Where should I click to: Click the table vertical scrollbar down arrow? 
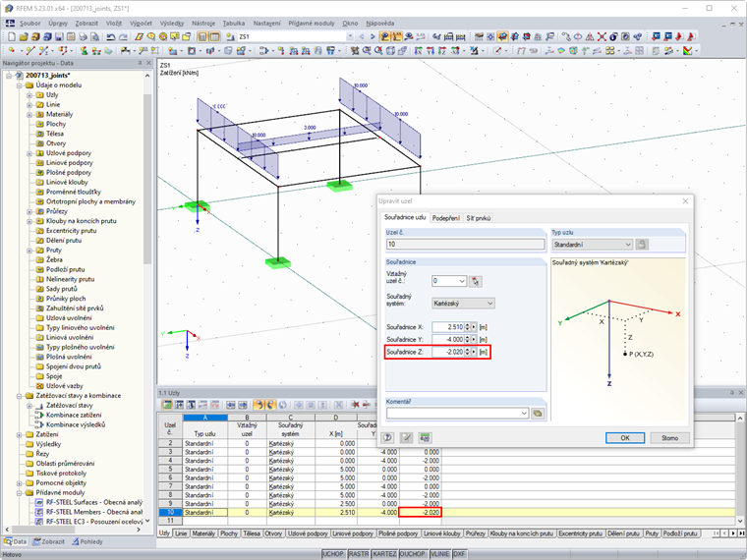(740, 521)
